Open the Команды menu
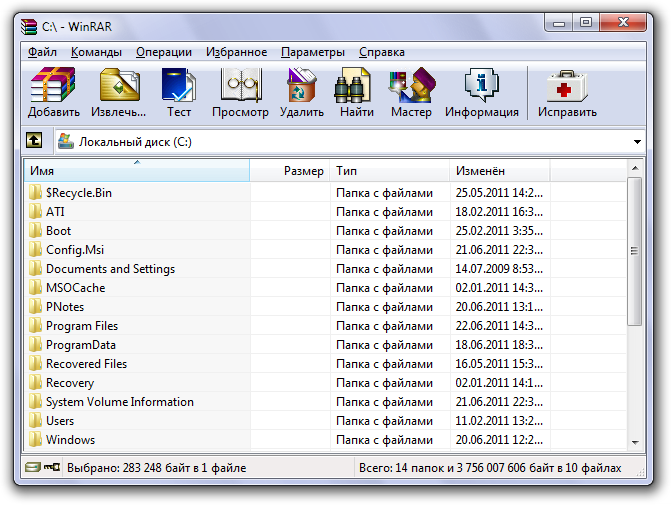The image size is (672, 505). tap(96, 52)
